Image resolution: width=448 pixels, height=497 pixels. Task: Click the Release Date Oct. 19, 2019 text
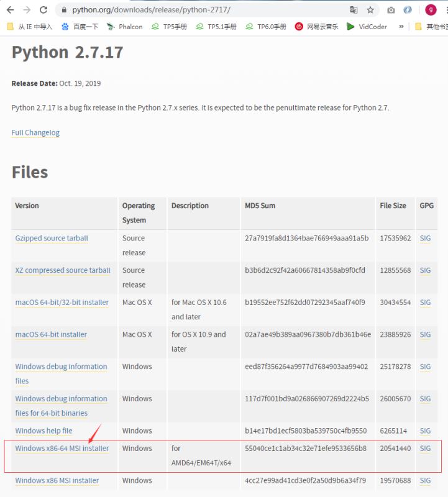(x=56, y=83)
